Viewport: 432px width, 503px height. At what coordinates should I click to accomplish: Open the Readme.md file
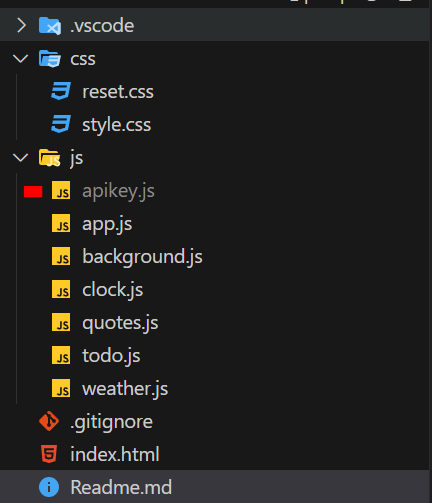click(x=121, y=487)
